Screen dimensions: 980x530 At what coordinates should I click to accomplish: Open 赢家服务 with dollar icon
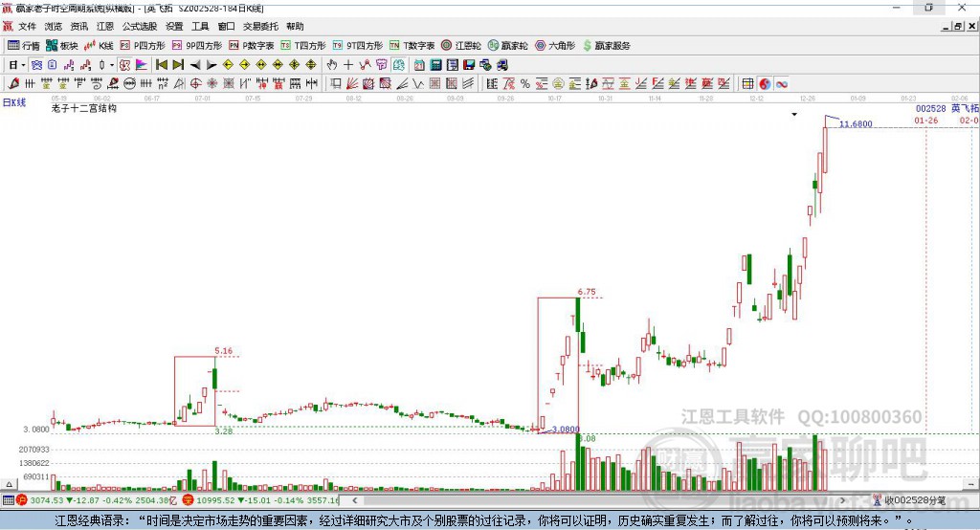[606, 46]
